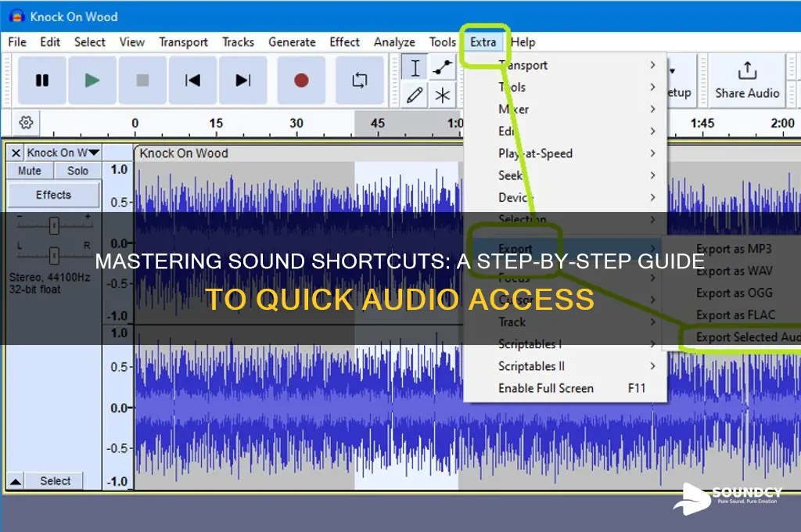
Task: Click the Share Audio button
Action: click(x=747, y=81)
